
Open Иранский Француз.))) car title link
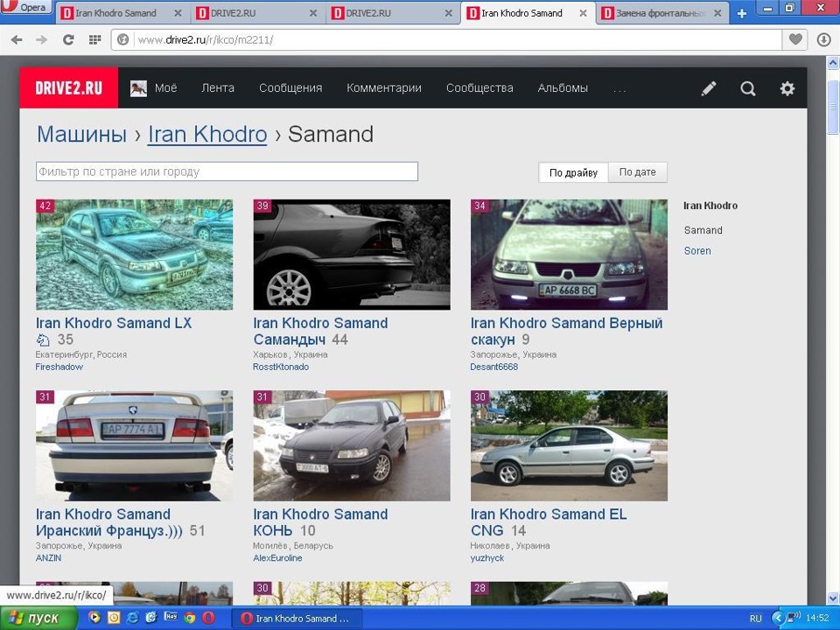(109, 522)
